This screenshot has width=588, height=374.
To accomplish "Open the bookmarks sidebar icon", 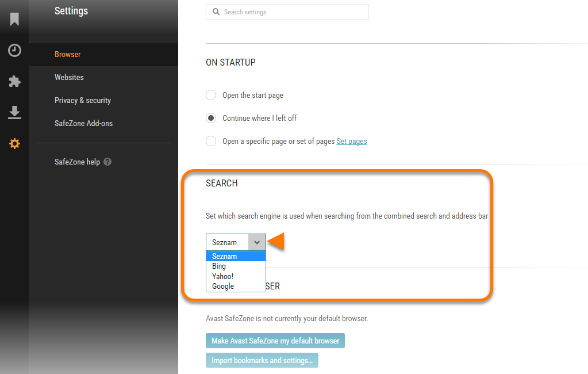I will [x=14, y=19].
